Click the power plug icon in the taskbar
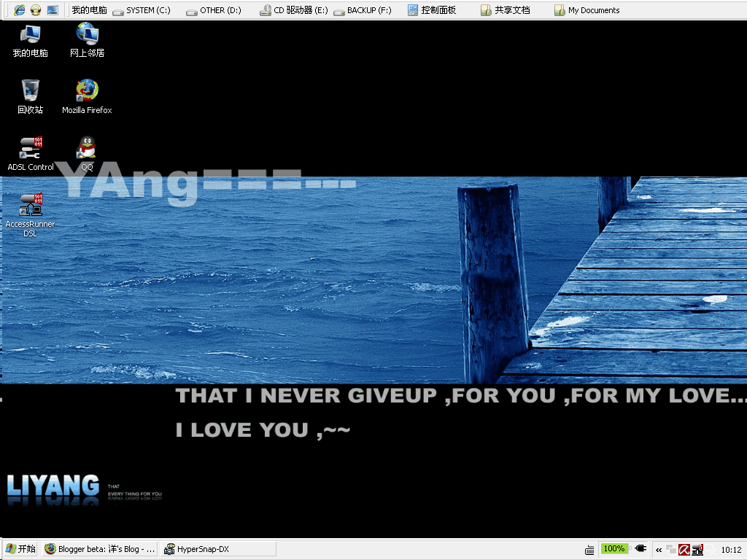Image resolution: width=747 pixels, height=560 pixels. 640,548
